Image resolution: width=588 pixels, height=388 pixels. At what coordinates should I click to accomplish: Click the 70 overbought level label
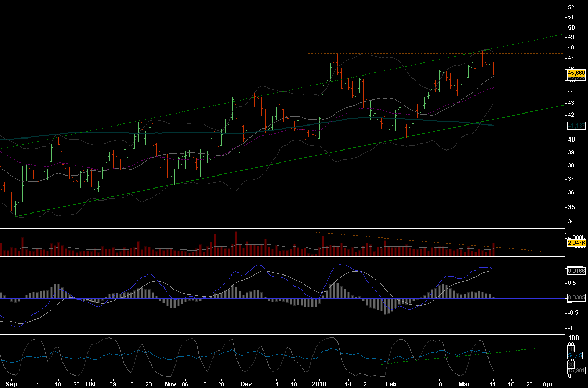pos(571,349)
